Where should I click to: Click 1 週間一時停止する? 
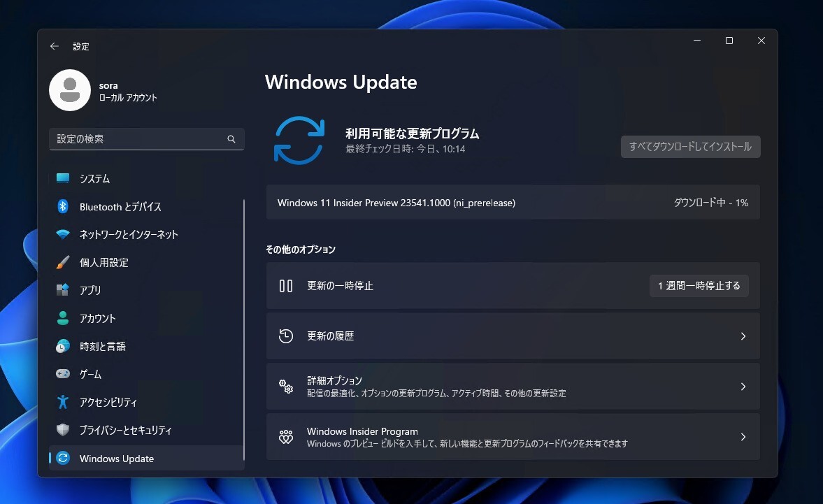(699, 285)
